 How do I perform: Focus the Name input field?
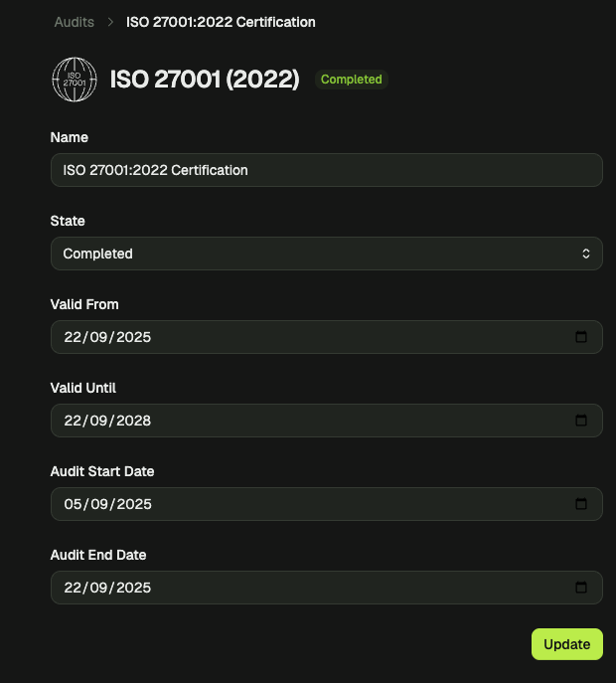(327, 170)
